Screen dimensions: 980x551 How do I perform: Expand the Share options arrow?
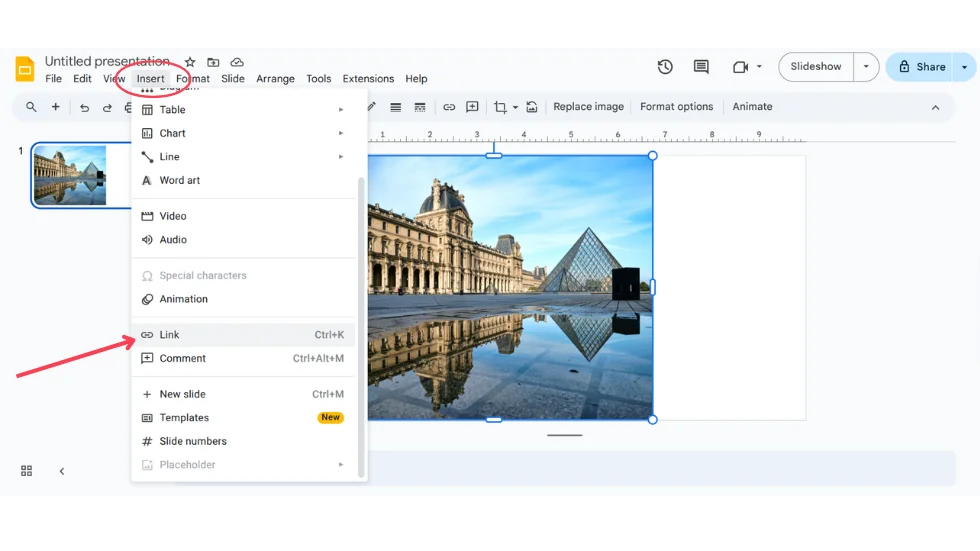[x=964, y=67]
